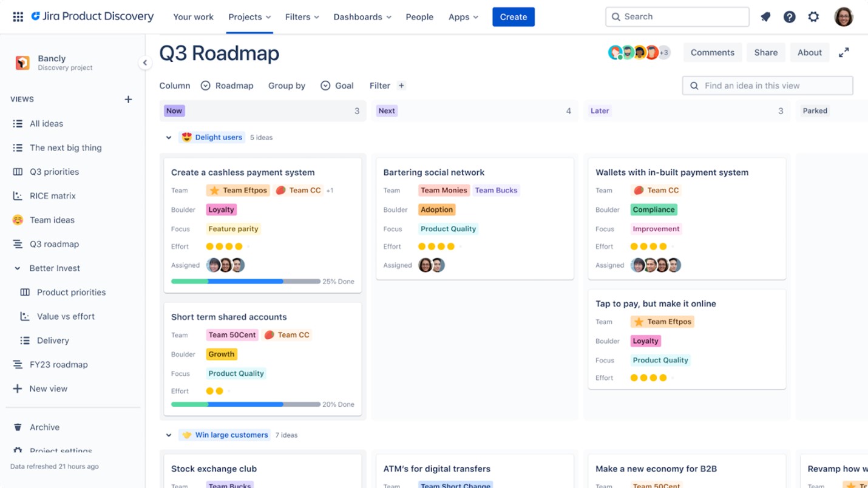Open the app switcher grid icon
The width and height of the screenshot is (868, 488).
tap(18, 17)
